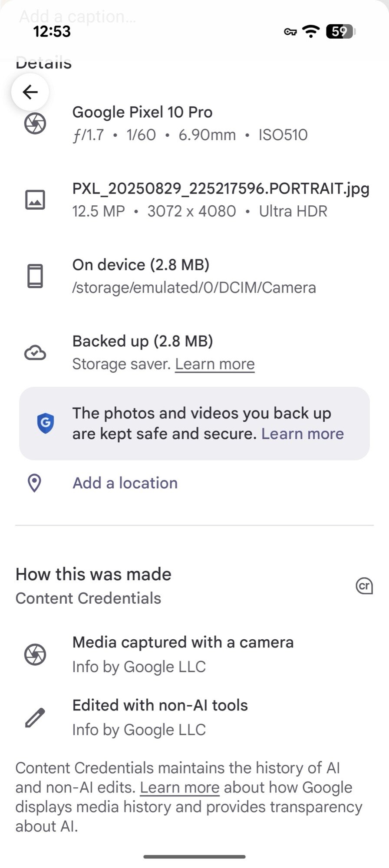Tap the Edited with non-AI tools entry
389x868 pixels.
[160, 706]
